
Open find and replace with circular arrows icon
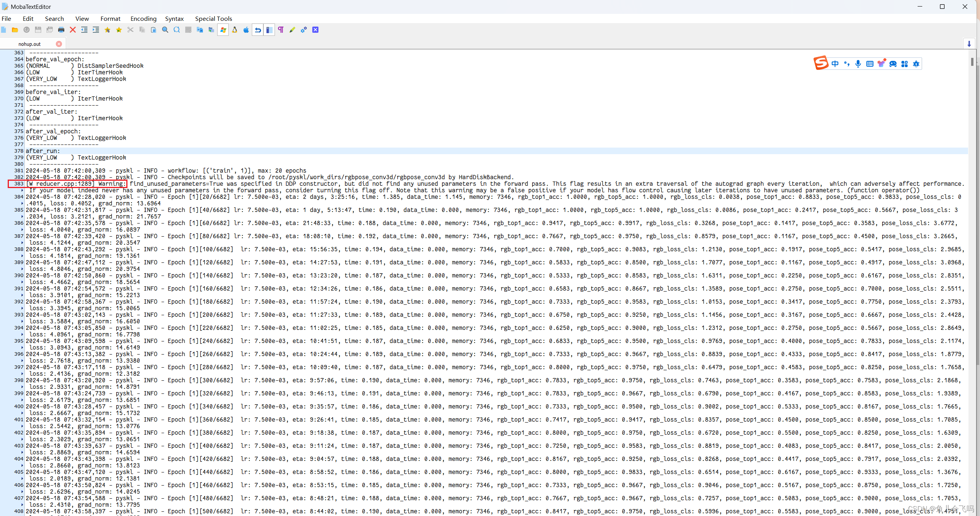tap(177, 30)
